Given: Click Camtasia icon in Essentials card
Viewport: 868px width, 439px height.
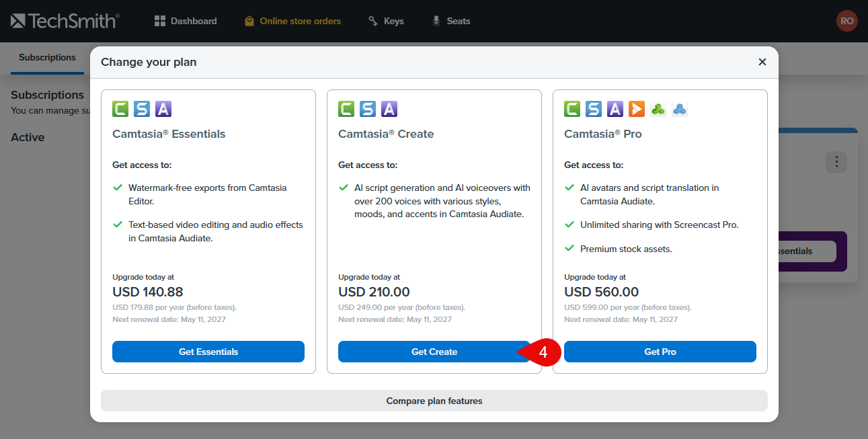Looking at the screenshot, I should click(120, 109).
